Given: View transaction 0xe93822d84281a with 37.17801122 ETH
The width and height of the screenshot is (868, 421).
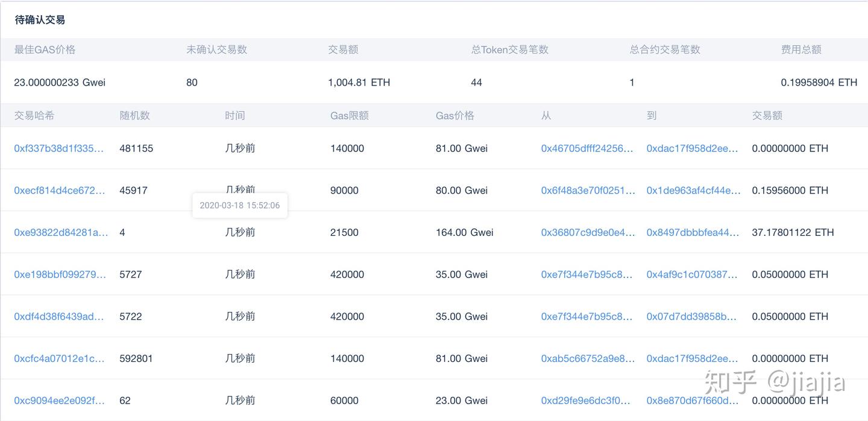Looking at the screenshot, I should (x=58, y=232).
